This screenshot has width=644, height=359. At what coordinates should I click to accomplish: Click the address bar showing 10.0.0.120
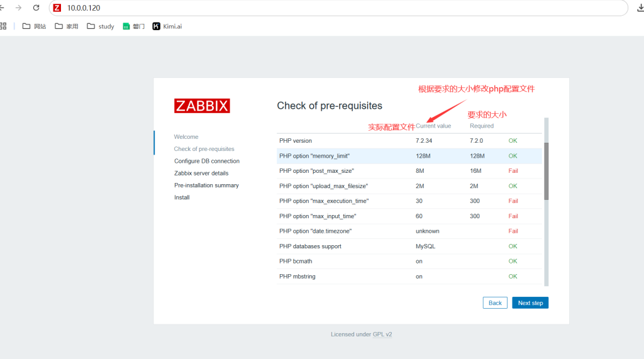coord(314,8)
